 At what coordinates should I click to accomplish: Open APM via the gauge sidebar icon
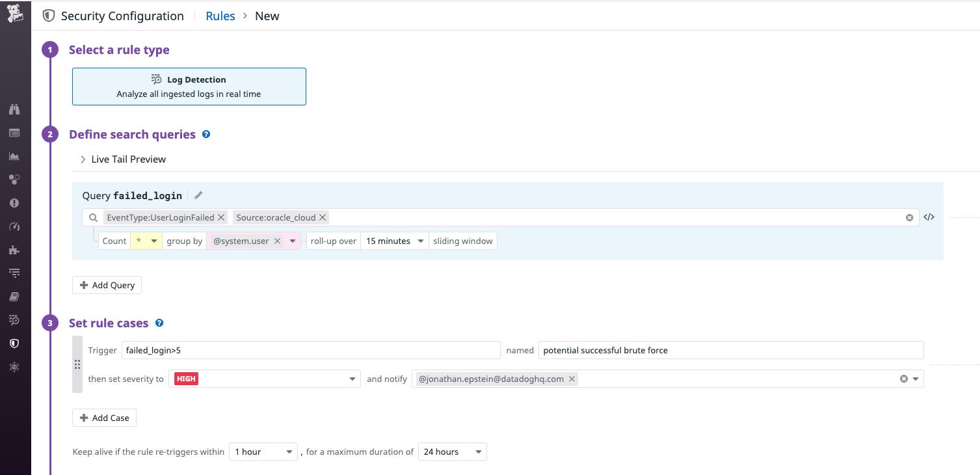[14, 226]
